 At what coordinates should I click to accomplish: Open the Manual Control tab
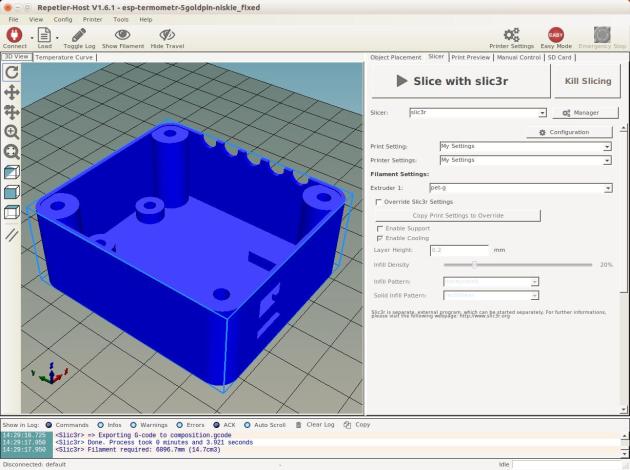(x=519, y=57)
